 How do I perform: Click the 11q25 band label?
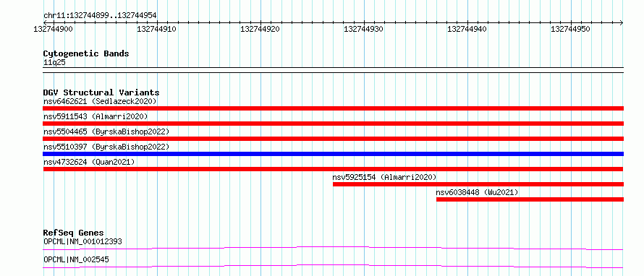tap(54, 63)
